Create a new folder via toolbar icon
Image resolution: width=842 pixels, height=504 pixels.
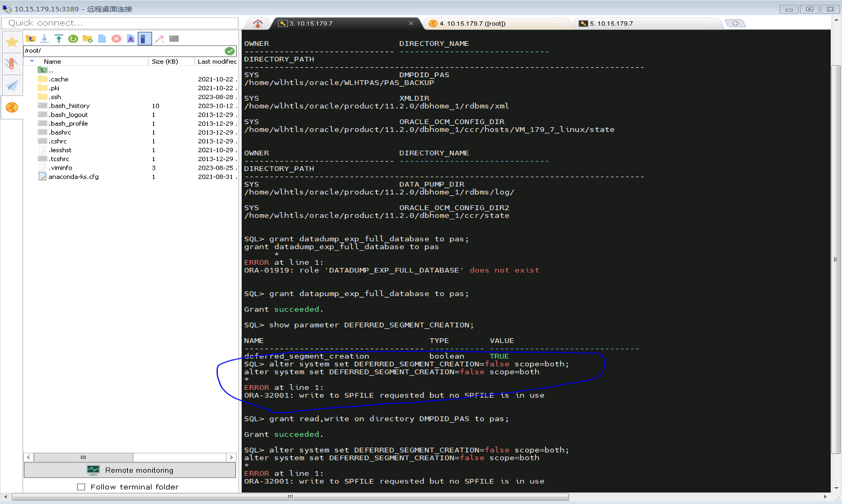point(88,39)
